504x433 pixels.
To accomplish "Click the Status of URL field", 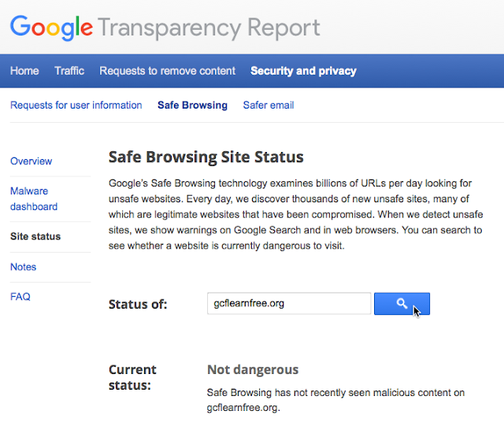I will tap(289, 303).
